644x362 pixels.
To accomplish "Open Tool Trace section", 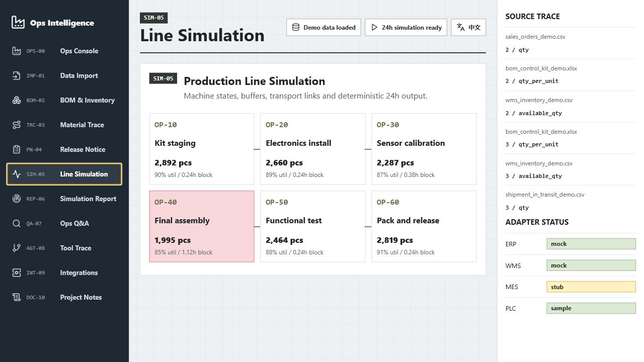I will [x=64, y=248].
